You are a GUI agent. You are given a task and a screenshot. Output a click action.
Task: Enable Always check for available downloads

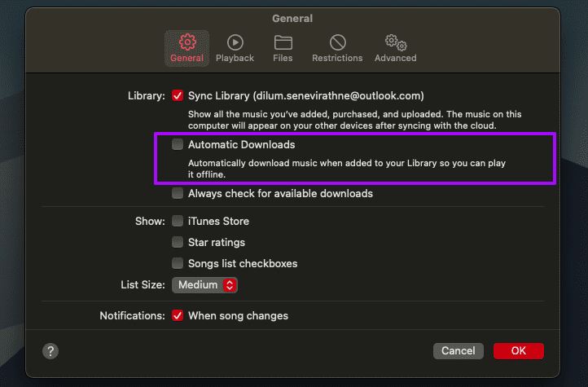(178, 194)
